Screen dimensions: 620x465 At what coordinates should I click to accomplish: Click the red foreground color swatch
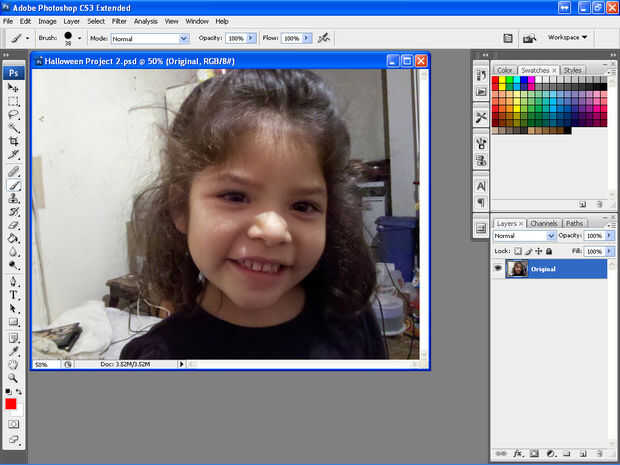(x=11, y=404)
